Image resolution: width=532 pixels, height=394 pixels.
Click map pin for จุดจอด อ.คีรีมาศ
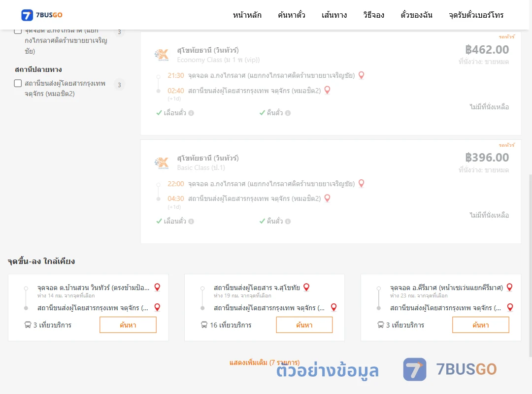509,288
